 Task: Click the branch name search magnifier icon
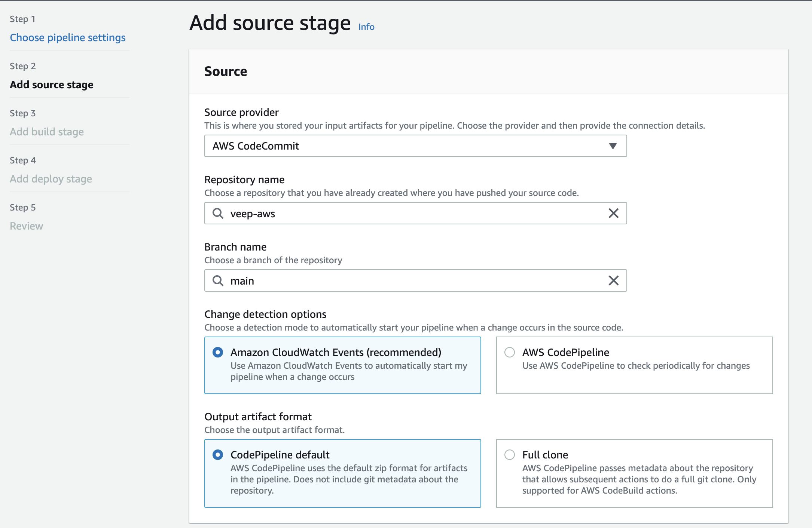click(217, 280)
